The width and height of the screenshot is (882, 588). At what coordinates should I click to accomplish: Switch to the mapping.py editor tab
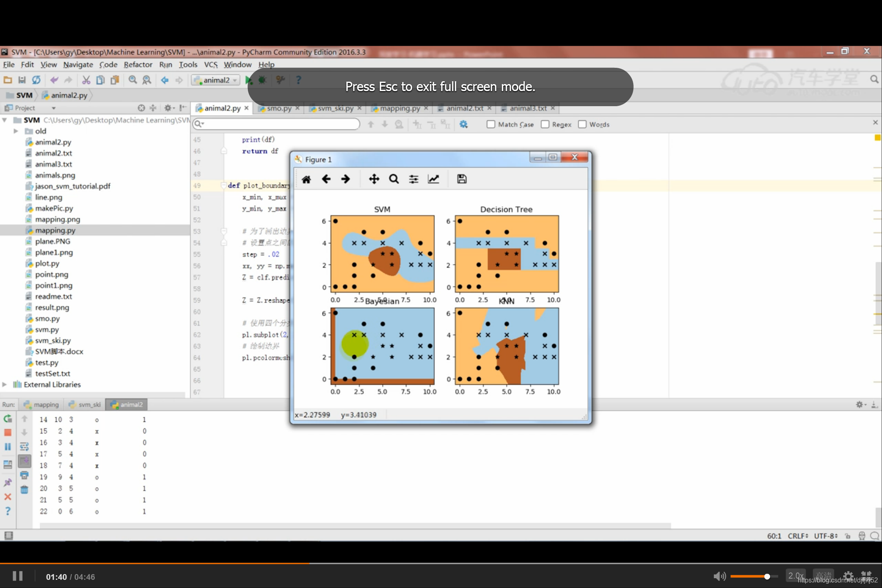(x=399, y=109)
